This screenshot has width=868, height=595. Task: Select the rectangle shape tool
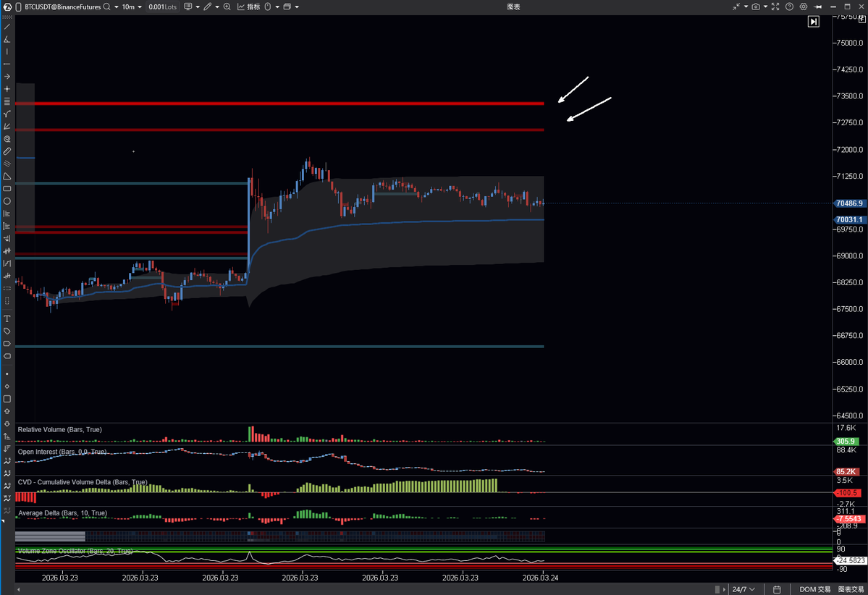[7, 189]
